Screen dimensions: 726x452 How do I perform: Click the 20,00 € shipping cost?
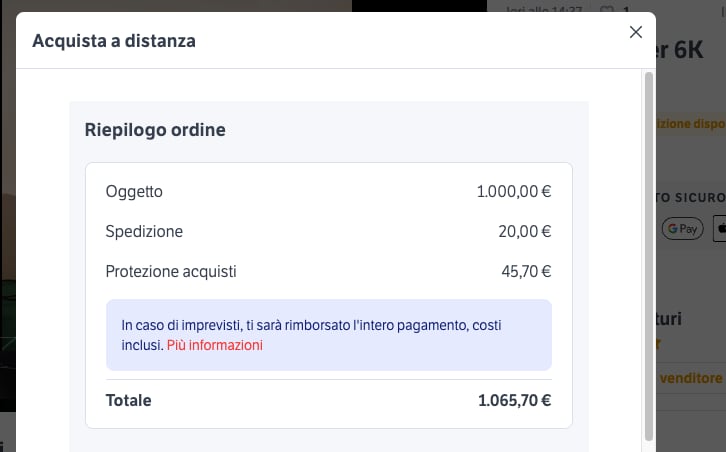[x=525, y=232]
